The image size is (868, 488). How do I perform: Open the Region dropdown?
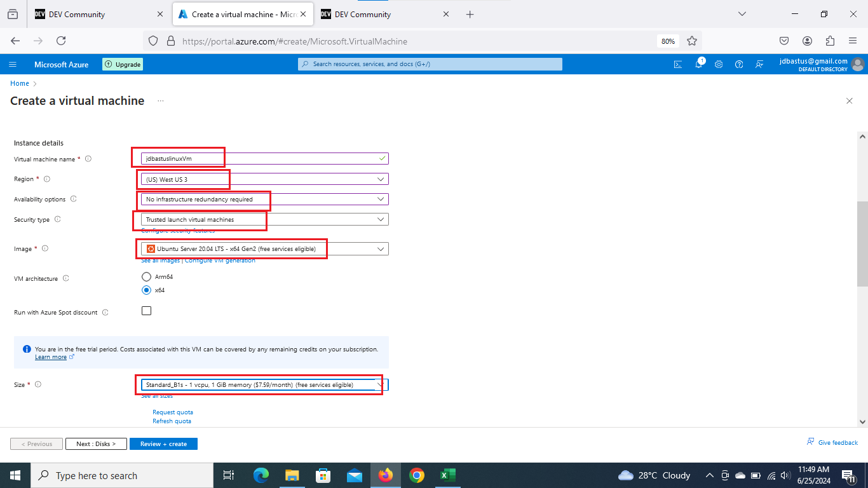(x=265, y=179)
